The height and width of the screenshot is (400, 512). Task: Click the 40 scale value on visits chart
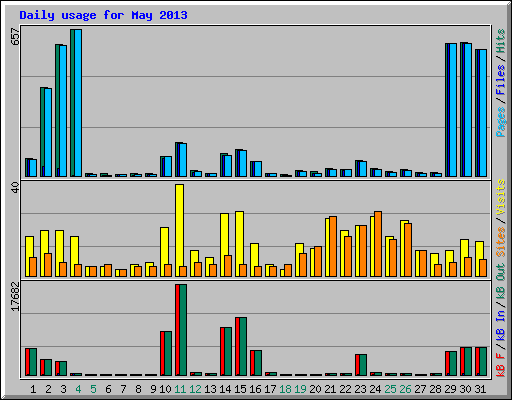(15, 187)
